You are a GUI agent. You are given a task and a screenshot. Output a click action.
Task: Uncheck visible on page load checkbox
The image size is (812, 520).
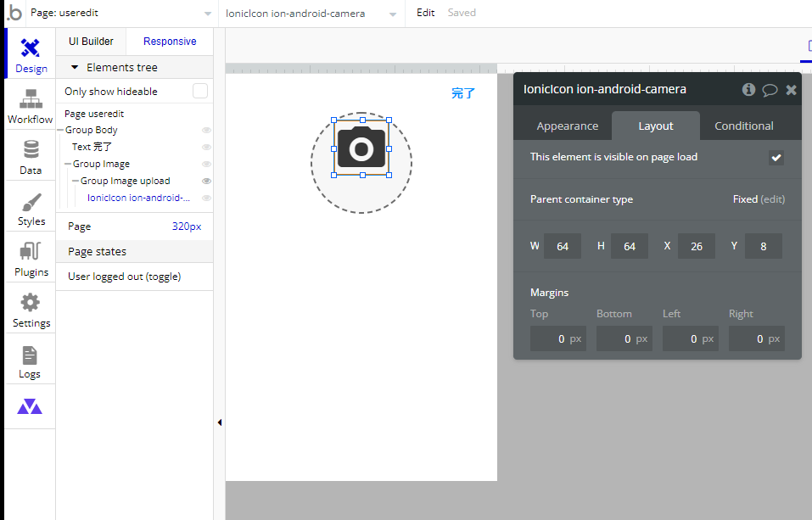[776, 158]
